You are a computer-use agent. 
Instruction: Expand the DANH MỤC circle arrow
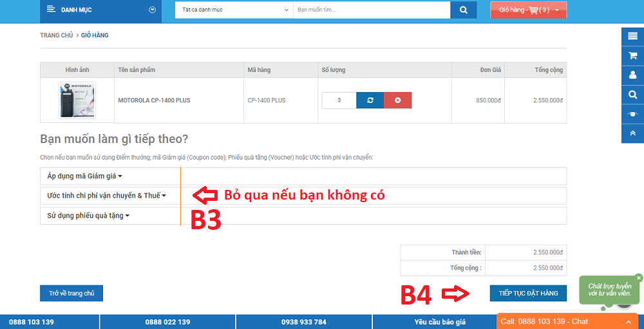point(153,10)
